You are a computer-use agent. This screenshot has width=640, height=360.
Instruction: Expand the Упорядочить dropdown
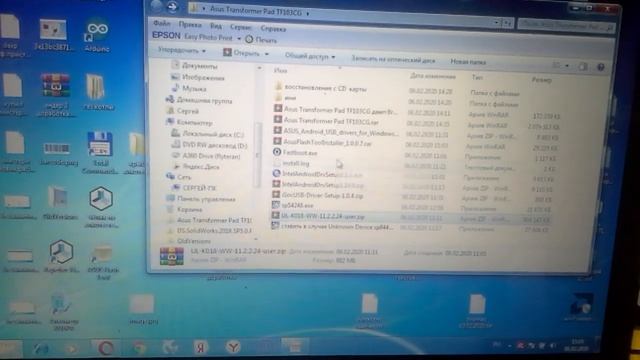[182, 50]
